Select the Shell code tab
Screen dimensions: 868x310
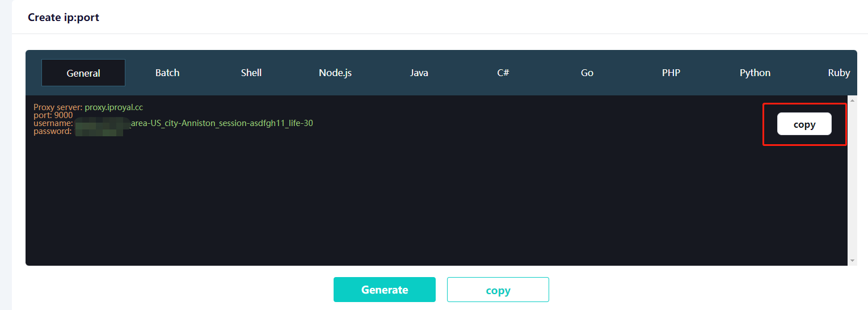251,73
